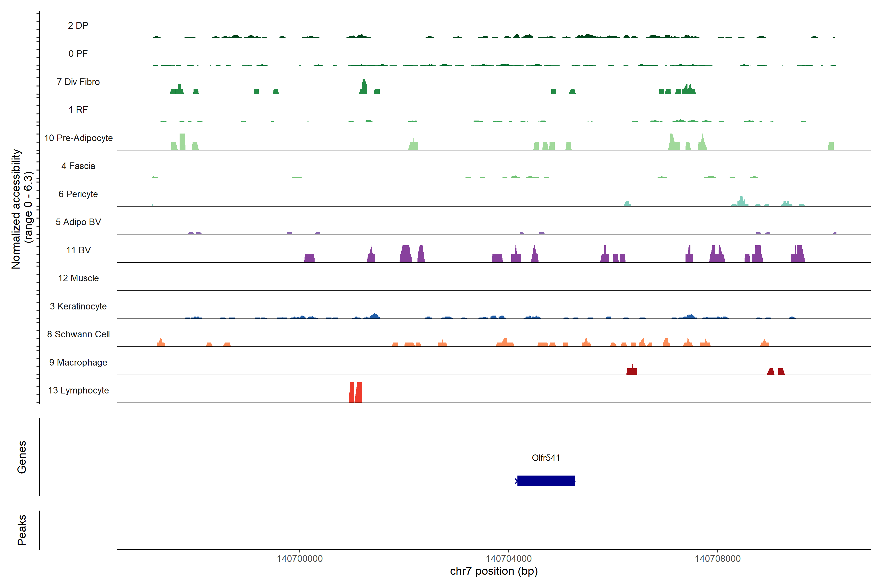Viewport: 882px width, 588px height.
Task: Click the Peaks panel label
Action: [x=22, y=530]
